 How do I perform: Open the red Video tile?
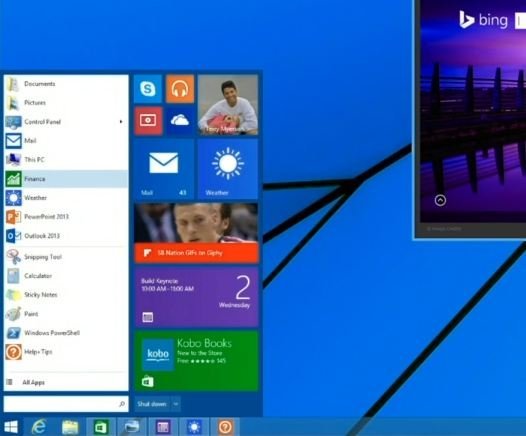[x=148, y=121]
